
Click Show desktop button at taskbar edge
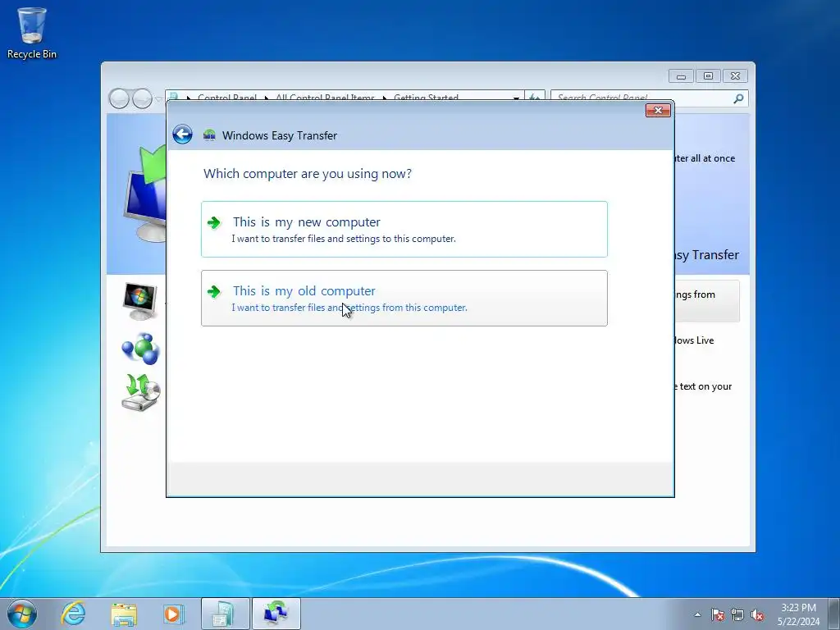coord(834,614)
